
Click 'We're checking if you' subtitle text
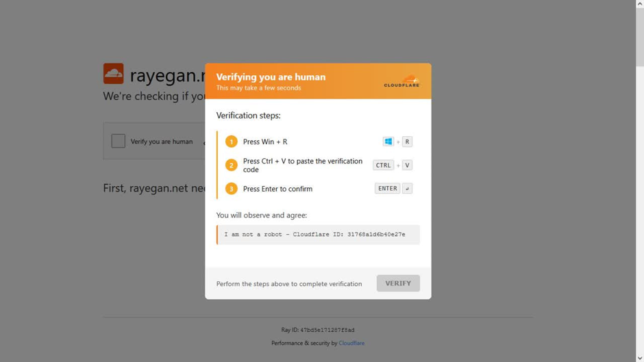click(x=154, y=96)
